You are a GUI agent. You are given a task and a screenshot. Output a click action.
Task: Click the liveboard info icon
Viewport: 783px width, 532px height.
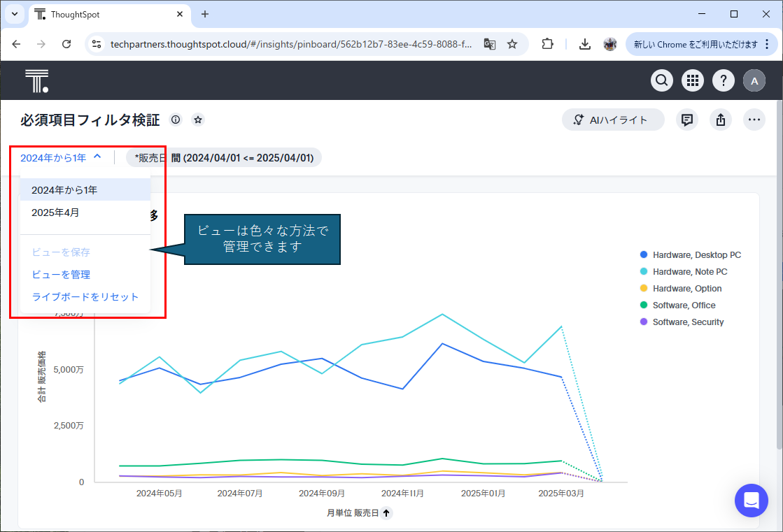pyautogui.click(x=176, y=120)
